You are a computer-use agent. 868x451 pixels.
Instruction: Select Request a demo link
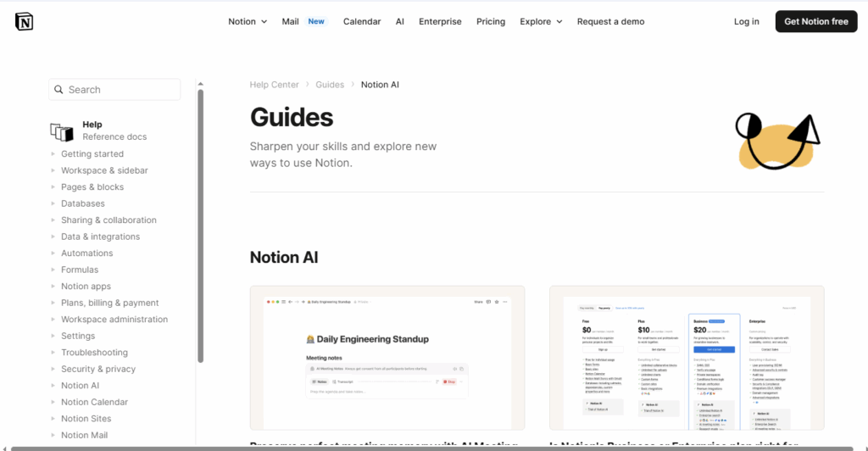coord(610,22)
